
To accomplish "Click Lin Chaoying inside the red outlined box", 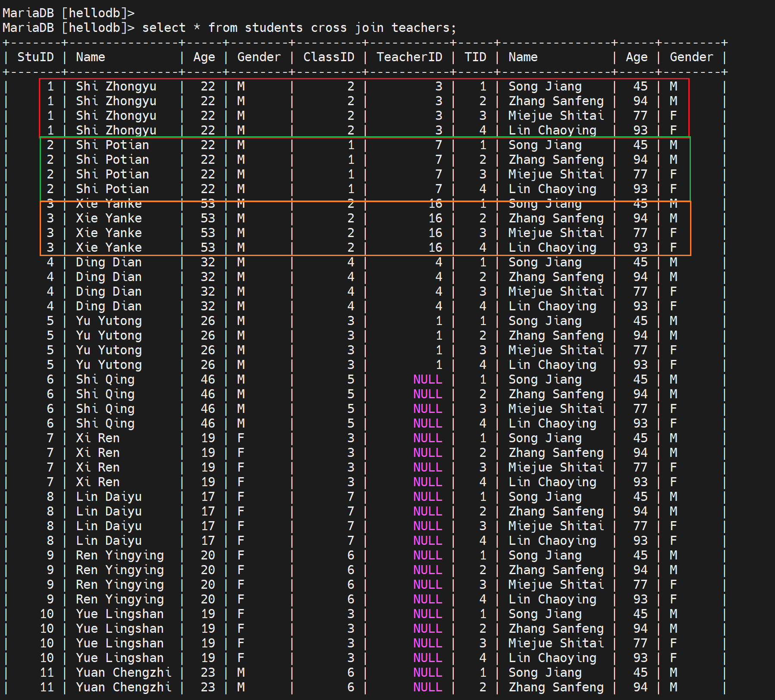I will click(552, 130).
